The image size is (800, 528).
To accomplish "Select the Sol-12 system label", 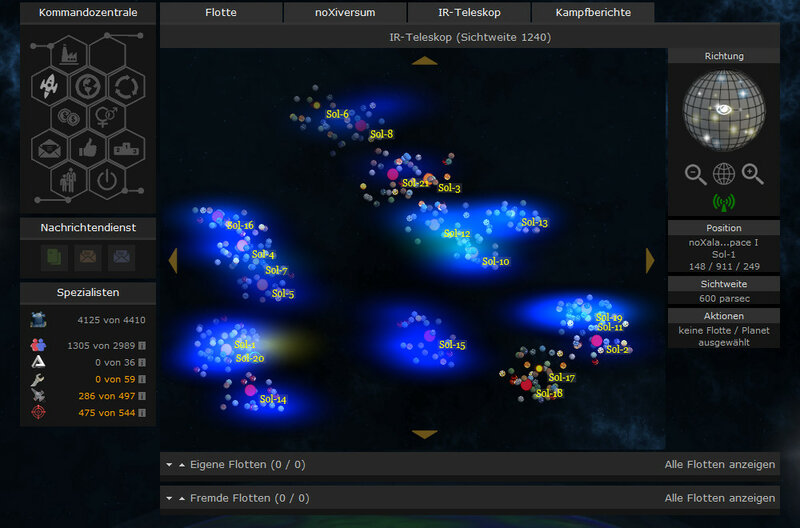I will [x=457, y=234].
